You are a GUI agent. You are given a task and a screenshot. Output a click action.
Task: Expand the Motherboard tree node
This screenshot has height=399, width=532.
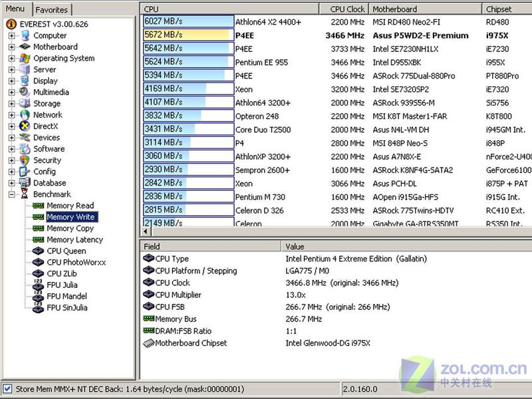(11, 47)
